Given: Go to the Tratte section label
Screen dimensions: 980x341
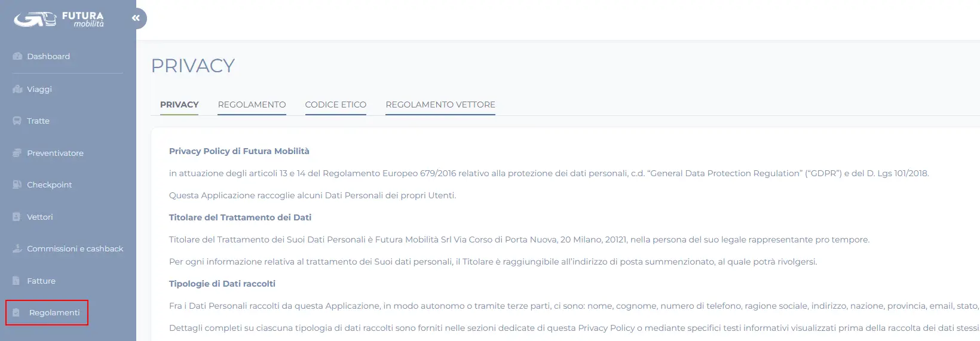Looking at the screenshot, I should coord(38,121).
